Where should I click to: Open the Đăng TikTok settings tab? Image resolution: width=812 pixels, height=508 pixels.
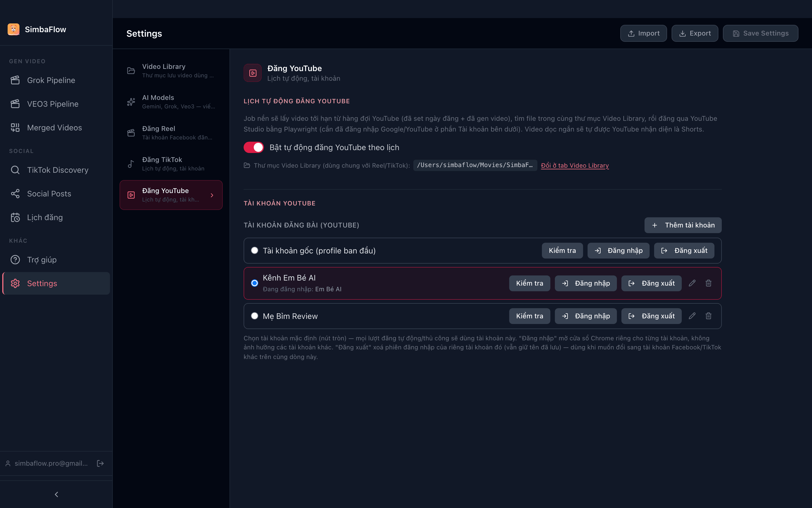pyautogui.click(x=171, y=164)
